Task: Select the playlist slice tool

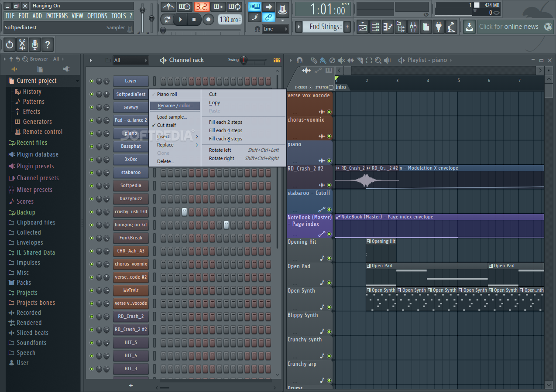Action: click(x=360, y=60)
